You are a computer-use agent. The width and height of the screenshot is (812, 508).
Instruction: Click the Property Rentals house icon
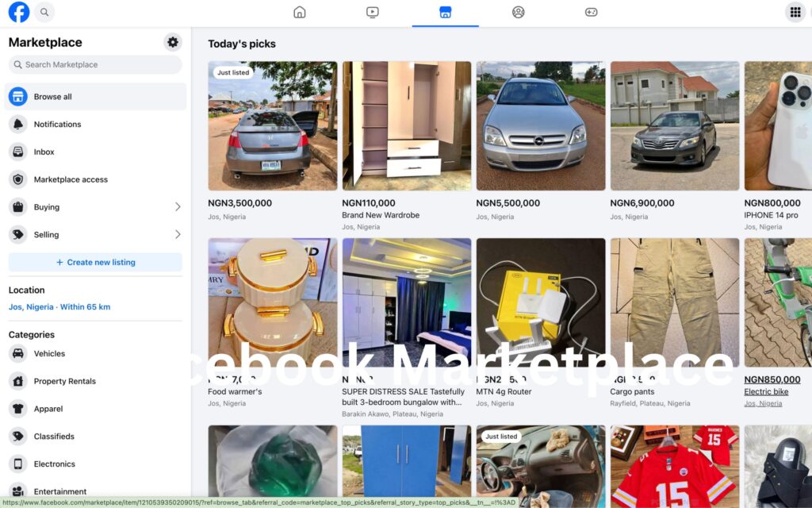(x=18, y=381)
